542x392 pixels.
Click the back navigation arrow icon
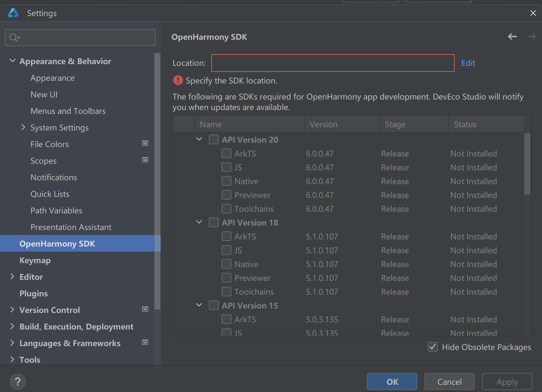(512, 36)
